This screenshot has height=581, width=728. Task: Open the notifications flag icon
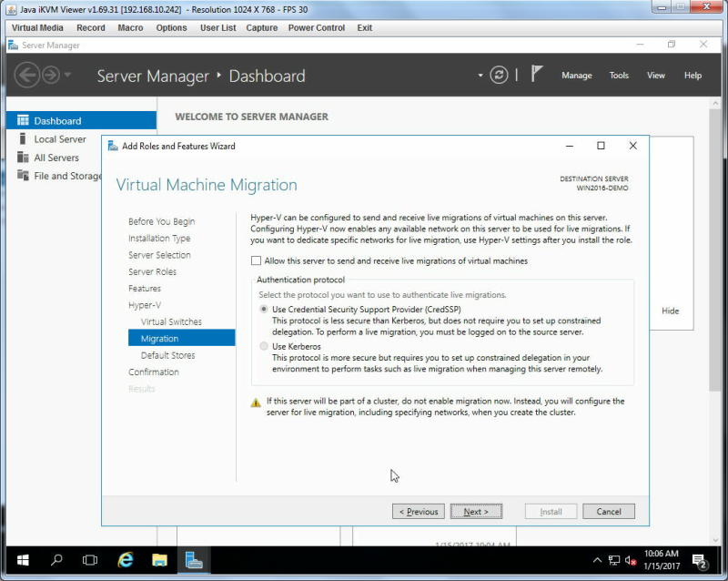[537, 74]
